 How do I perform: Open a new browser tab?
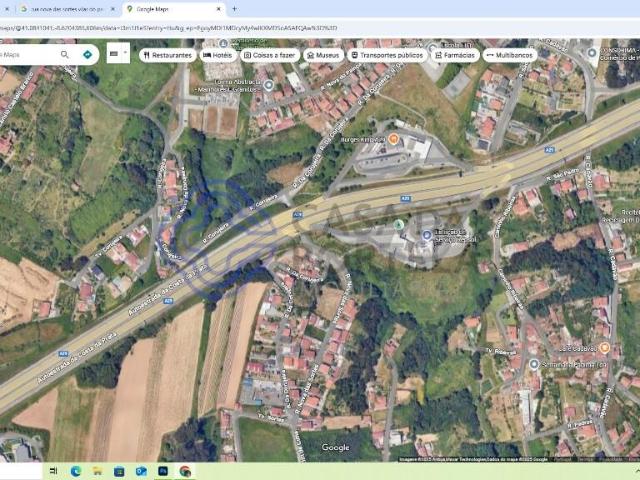click(x=235, y=9)
